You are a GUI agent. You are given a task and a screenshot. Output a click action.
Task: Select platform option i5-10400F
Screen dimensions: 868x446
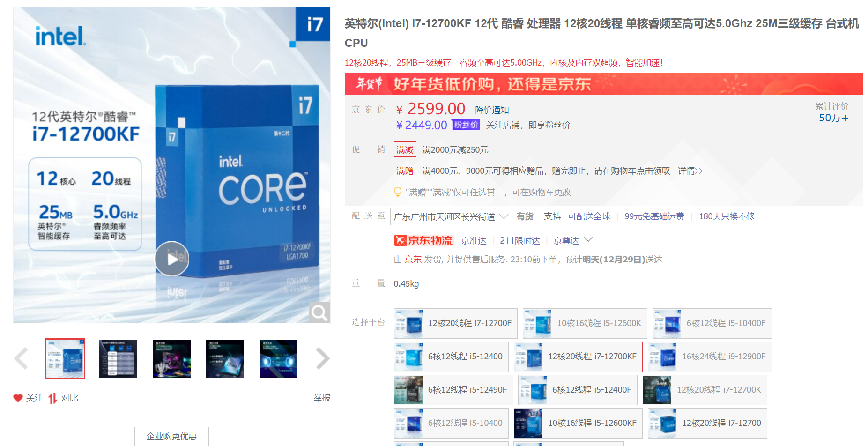click(x=712, y=323)
